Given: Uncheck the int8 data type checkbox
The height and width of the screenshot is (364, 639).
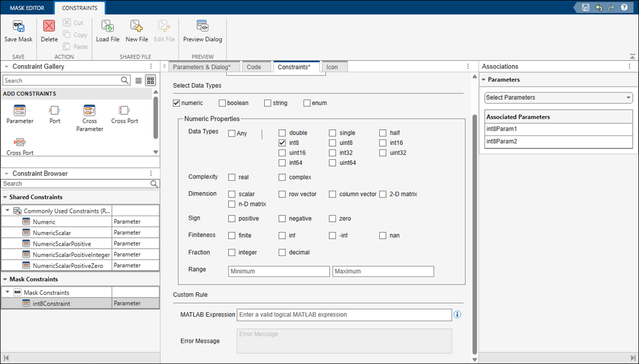Looking at the screenshot, I should click(x=282, y=143).
